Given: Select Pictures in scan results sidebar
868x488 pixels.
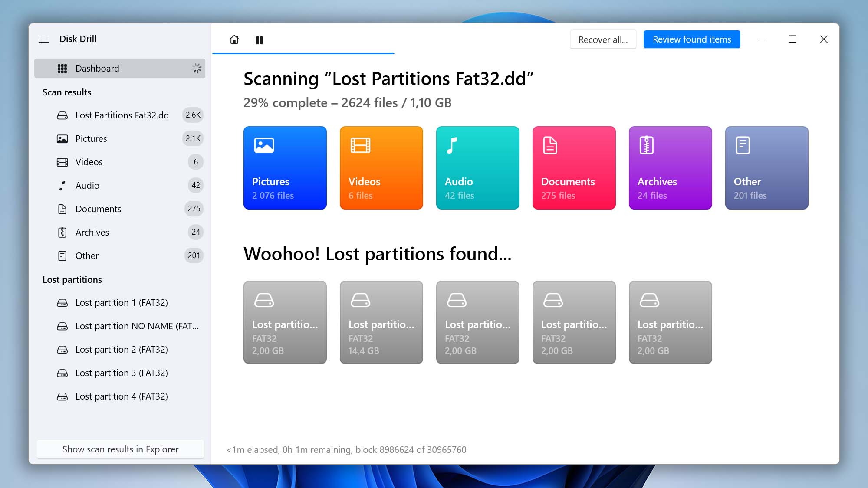Looking at the screenshot, I should (x=91, y=138).
